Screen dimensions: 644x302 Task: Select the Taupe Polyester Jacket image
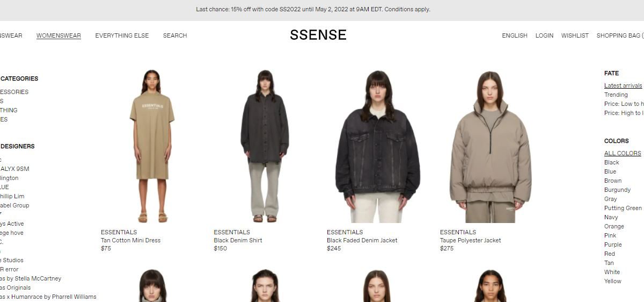pyautogui.click(x=491, y=146)
